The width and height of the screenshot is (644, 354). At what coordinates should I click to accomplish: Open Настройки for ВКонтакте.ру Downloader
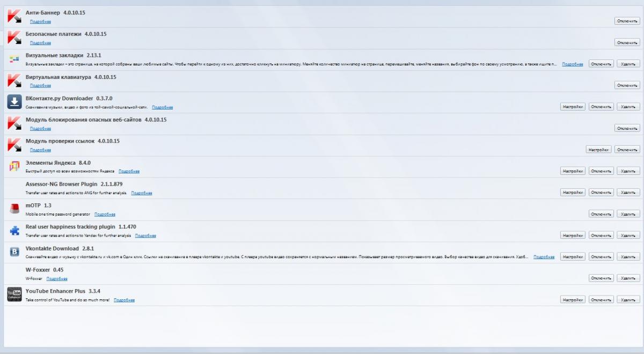573,107
